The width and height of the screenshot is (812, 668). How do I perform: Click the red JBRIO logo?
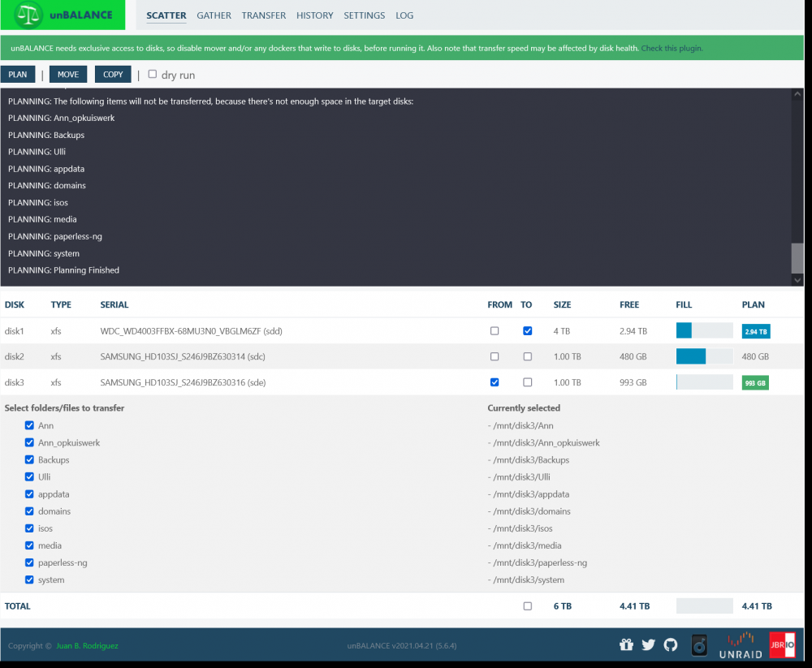[783, 644]
